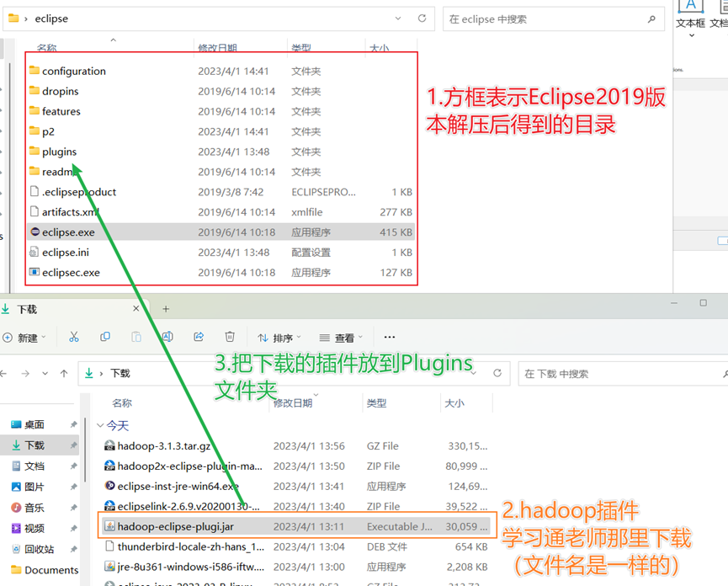This screenshot has width=728, height=586.
Task: Open Documents folder in the sidebar
Action: (45, 570)
